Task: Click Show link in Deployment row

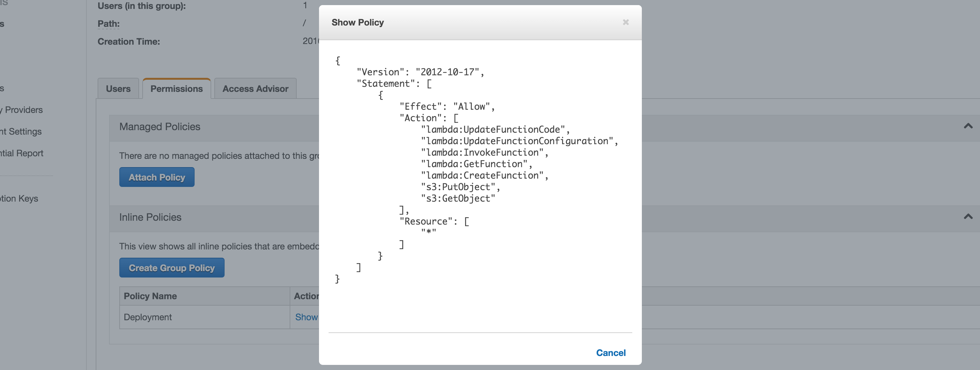Action: pos(306,317)
